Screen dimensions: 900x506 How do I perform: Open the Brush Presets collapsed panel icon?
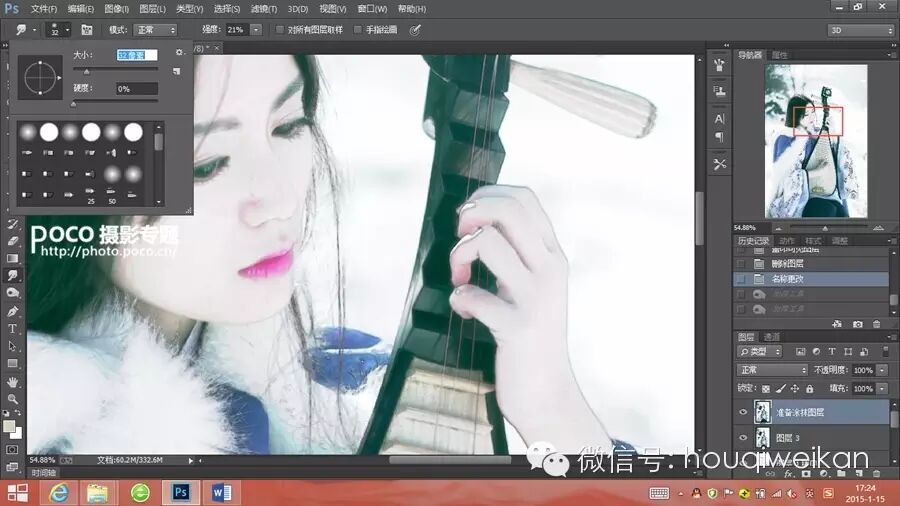pos(719,65)
